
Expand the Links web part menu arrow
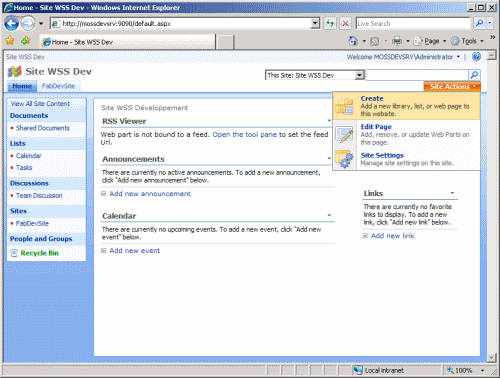pos(452,193)
